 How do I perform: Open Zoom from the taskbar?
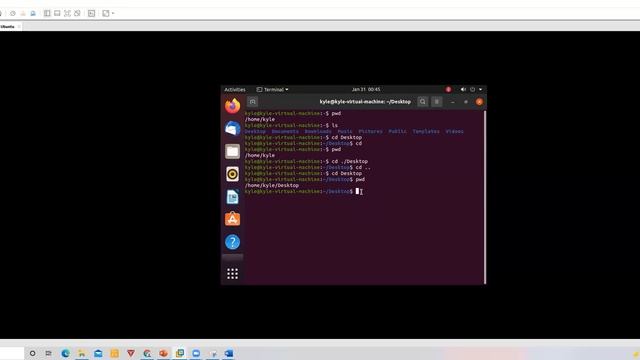click(x=196, y=353)
